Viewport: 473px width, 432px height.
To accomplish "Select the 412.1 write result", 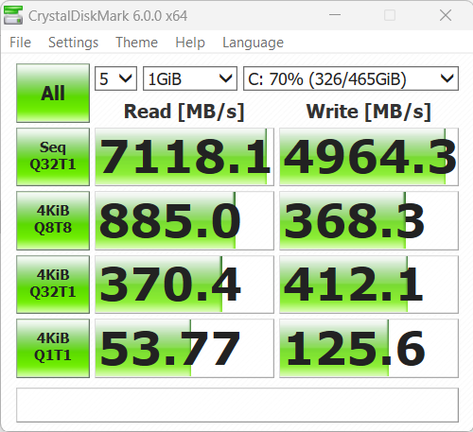I will point(369,284).
